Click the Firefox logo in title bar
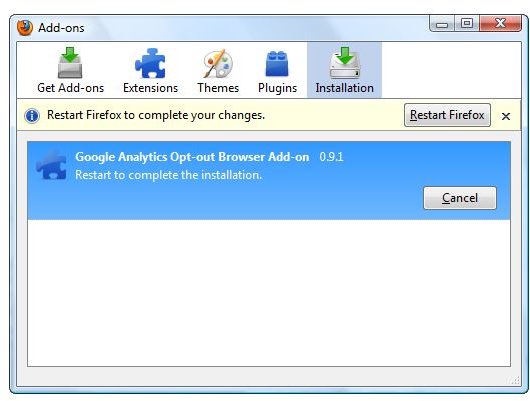Image resolution: width=530 pixels, height=401 pixels. [25, 28]
